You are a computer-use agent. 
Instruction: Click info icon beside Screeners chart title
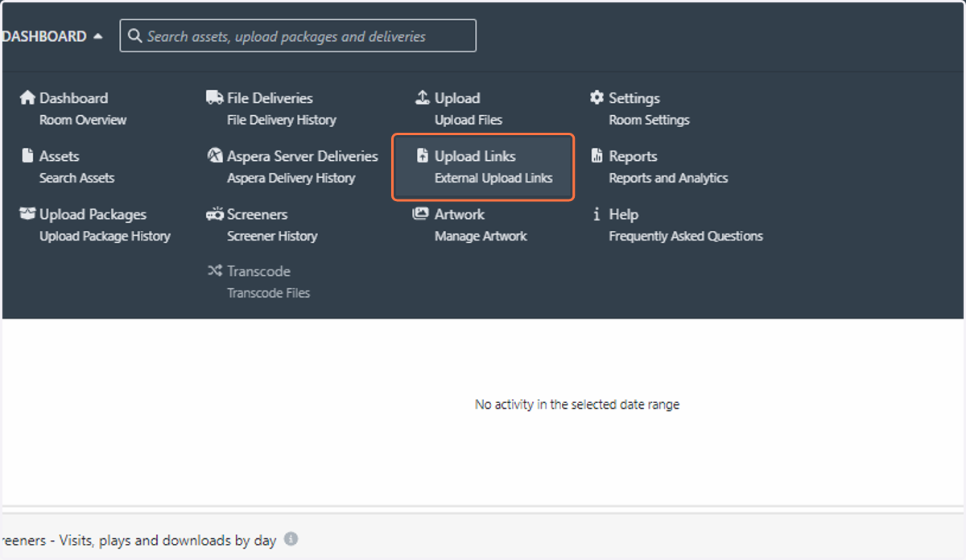[x=291, y=539]
